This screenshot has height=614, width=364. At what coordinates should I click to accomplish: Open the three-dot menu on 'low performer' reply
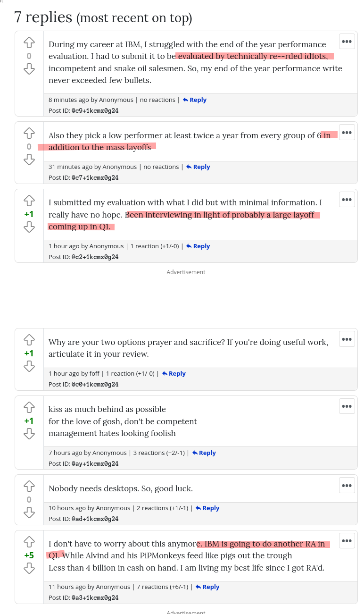[347, 133]
